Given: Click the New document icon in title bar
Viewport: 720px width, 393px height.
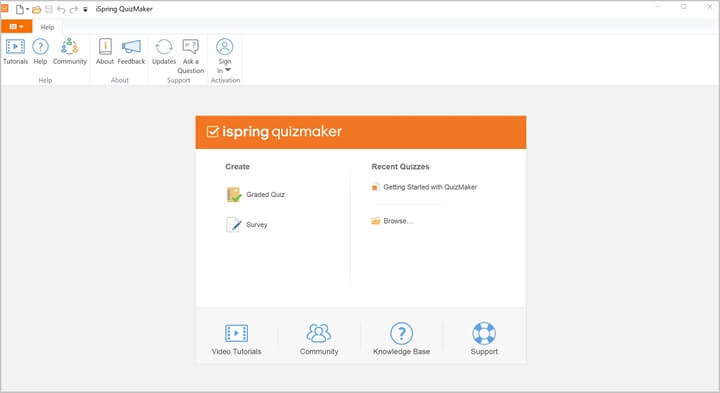Looking at the screenshot, I should [x=20, y=9].
